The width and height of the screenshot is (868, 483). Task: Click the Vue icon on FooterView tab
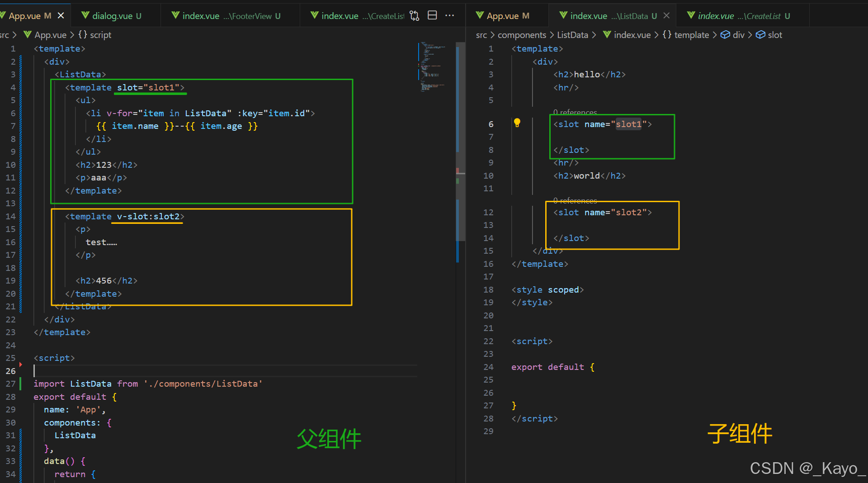pos(175,16)
